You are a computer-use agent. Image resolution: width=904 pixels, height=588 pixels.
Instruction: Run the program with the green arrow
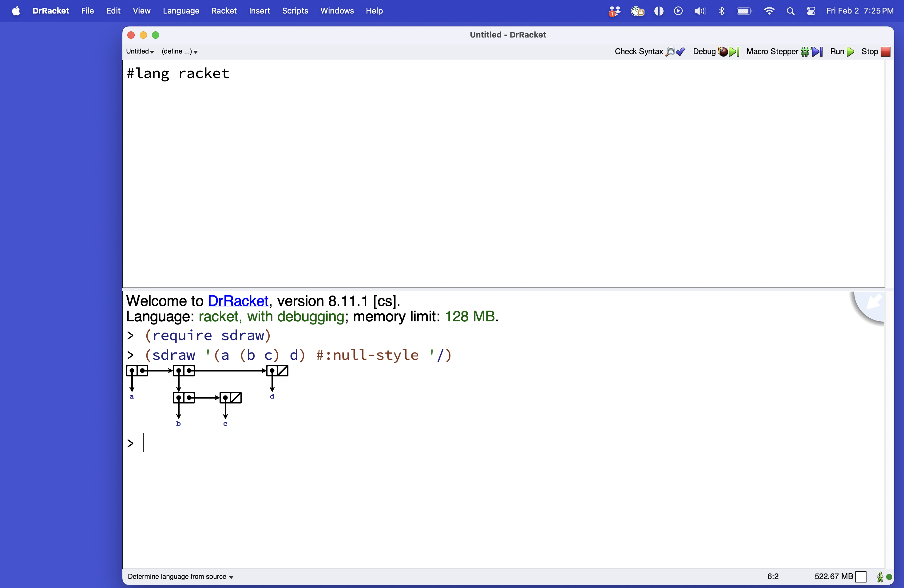click(851, 52)
